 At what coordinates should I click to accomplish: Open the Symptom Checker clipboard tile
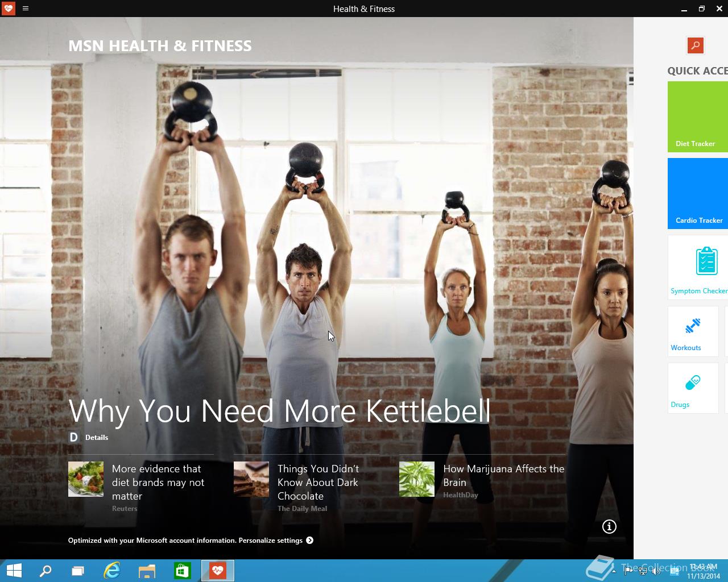698,267
